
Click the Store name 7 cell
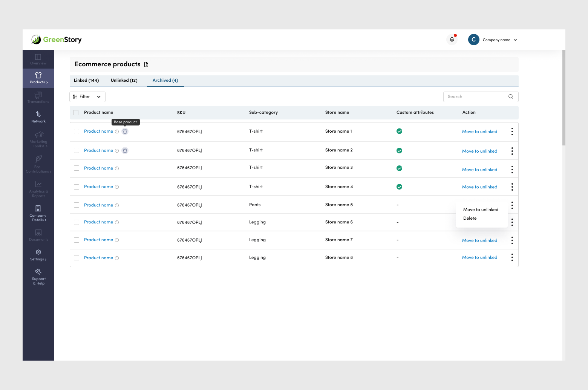(339, 240)
